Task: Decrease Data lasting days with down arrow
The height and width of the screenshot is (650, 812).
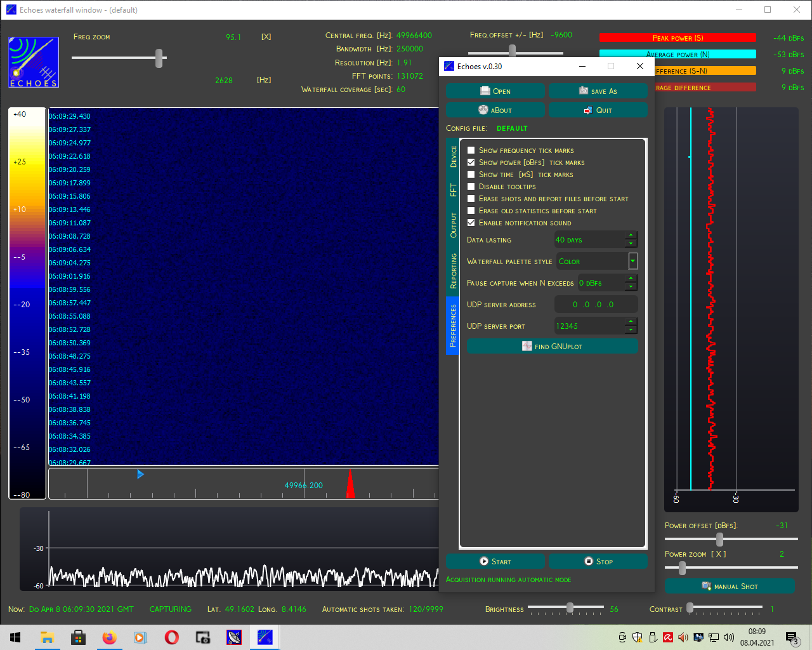Action: tap(631, 244)
